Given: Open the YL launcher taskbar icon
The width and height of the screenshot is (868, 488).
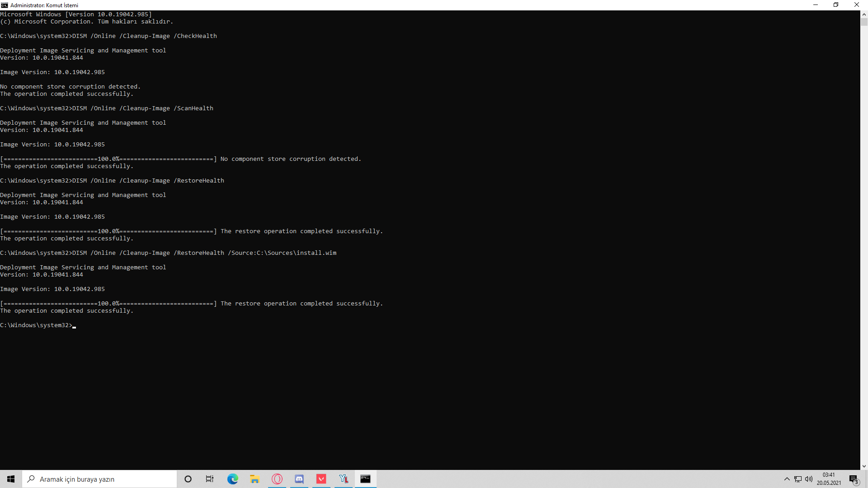Looking at the screenshot, I should [343, 479].
